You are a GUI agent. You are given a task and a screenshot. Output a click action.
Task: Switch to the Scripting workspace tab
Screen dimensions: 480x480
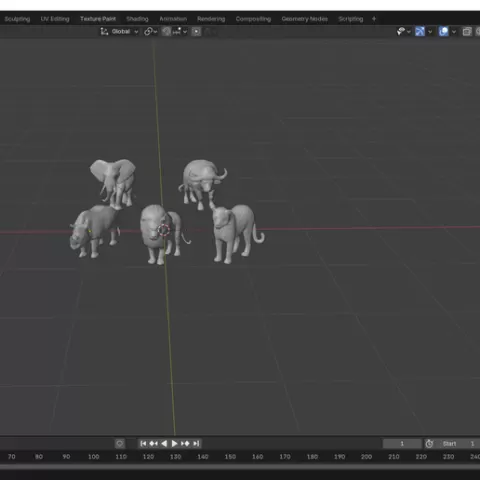pyautogui.click(x=351, y=19)
